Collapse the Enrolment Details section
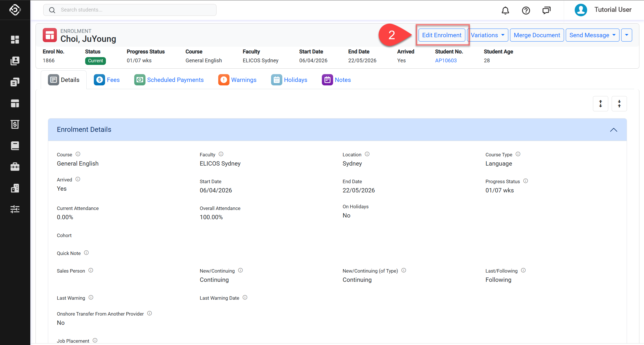The image size is (644, 345). (x=613, y=130)
